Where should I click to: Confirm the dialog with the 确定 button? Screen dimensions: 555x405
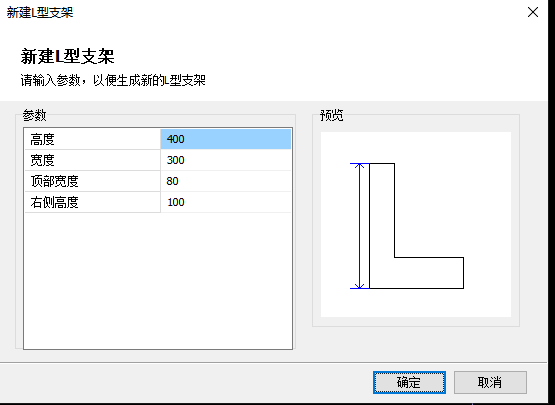[x=409, y=382]
